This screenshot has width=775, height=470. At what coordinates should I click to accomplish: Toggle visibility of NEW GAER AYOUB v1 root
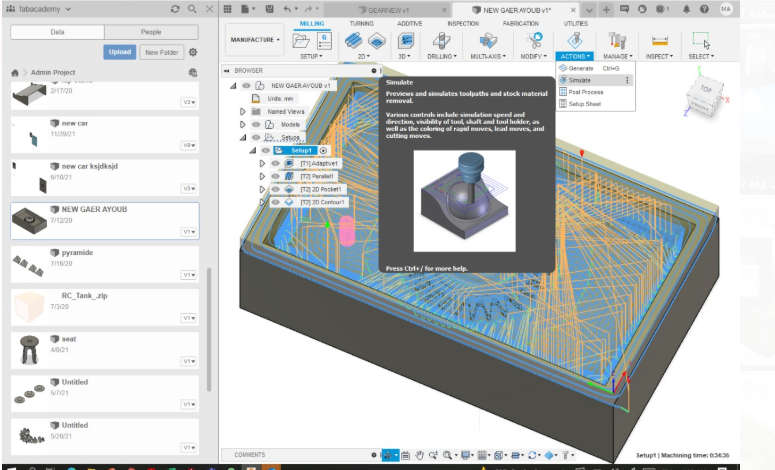pos(246,85)
